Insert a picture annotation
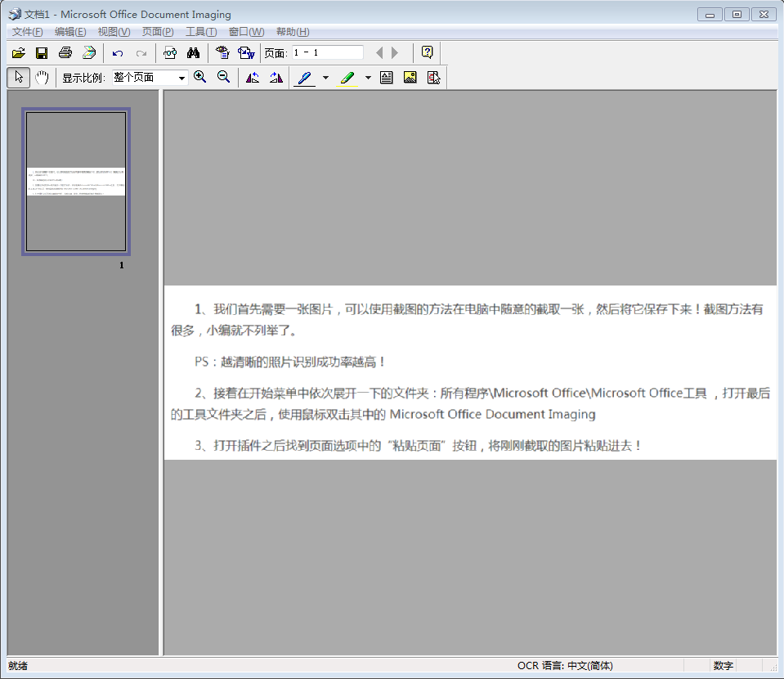This screenshot has height=679, width=784. coord(410,78)
